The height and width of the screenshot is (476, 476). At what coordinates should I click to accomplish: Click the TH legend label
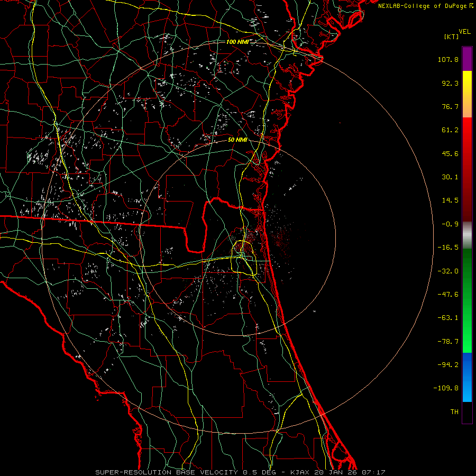tap(454, 412)
